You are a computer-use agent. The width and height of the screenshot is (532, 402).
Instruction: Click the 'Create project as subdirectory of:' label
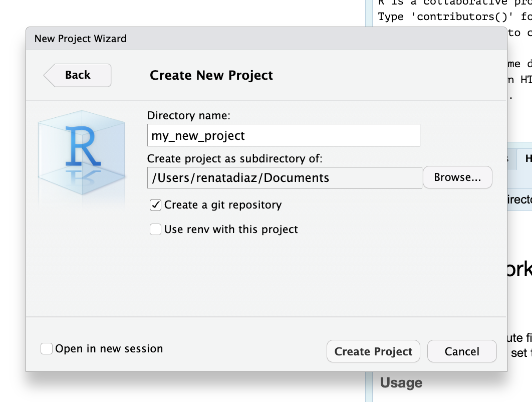234,159
